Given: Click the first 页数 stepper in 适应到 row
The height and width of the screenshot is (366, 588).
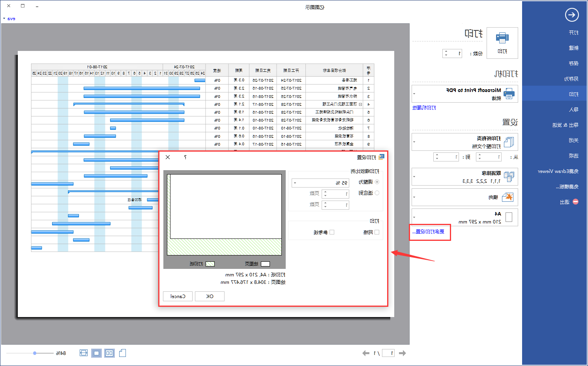Looking at the screenshot, I should pyautogui.click(x=335, y=194).
